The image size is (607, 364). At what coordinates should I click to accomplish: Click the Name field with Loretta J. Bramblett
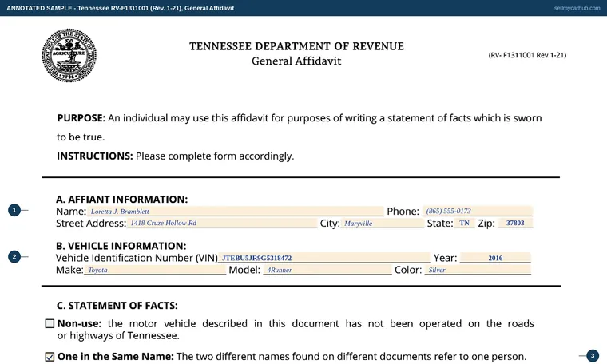[x=235, y=212]
